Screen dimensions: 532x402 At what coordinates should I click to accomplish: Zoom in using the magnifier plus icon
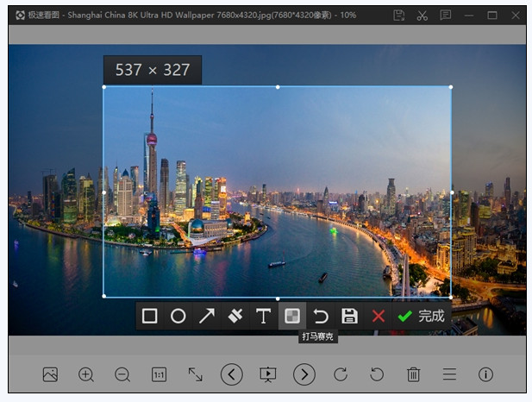86,374
